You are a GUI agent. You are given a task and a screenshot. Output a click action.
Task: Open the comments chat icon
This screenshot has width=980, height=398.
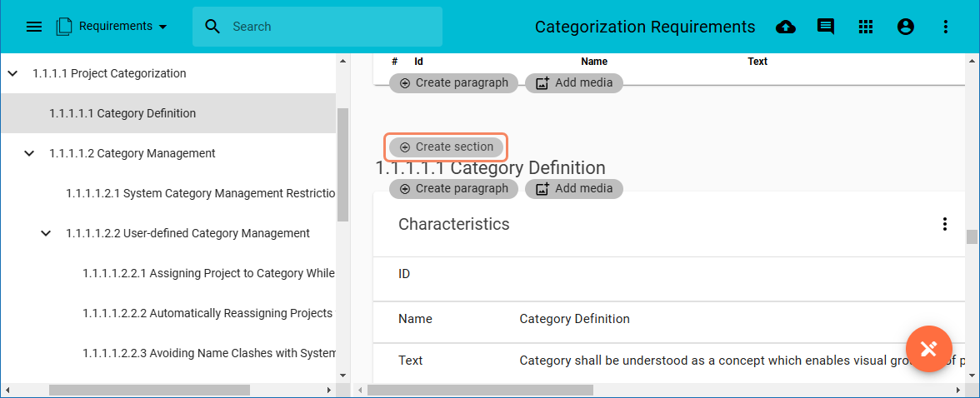[x=825, y=27]
